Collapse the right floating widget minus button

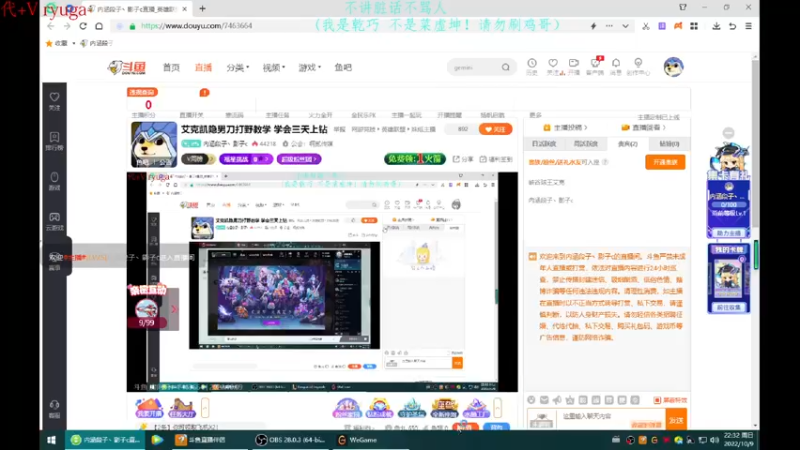coord(729,133)
